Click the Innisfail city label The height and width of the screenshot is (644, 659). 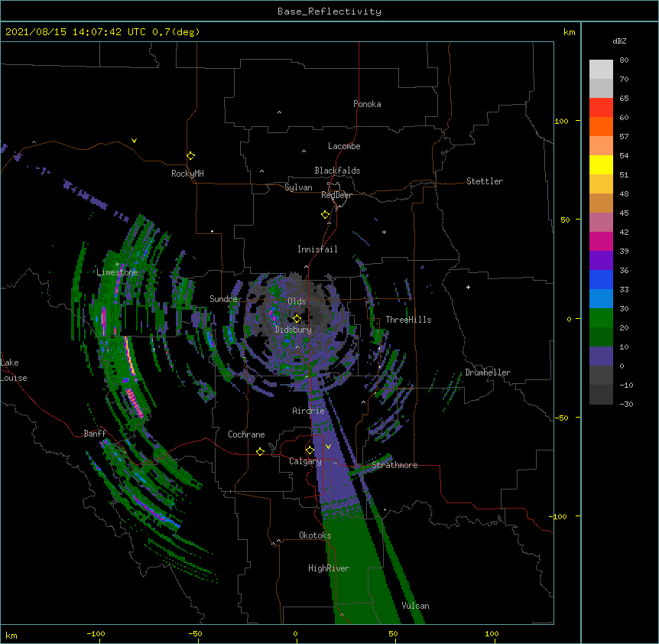click(x=317, y=249)
